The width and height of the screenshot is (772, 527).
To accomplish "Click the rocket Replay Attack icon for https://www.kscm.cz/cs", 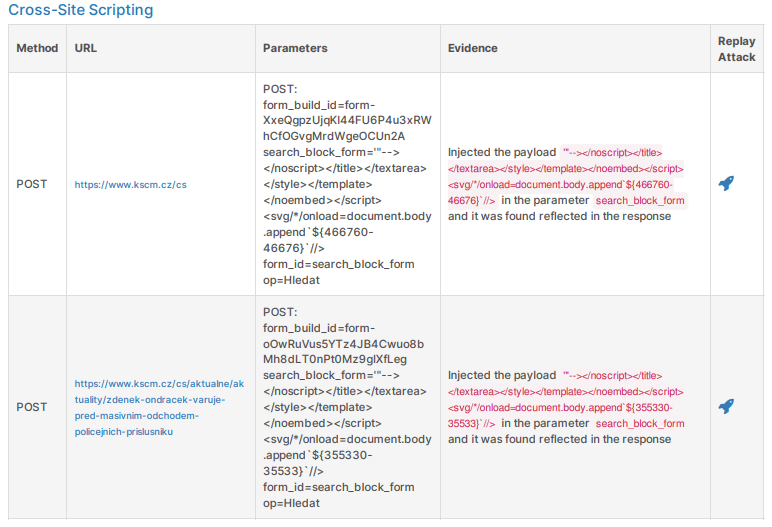I will [726, 184].
